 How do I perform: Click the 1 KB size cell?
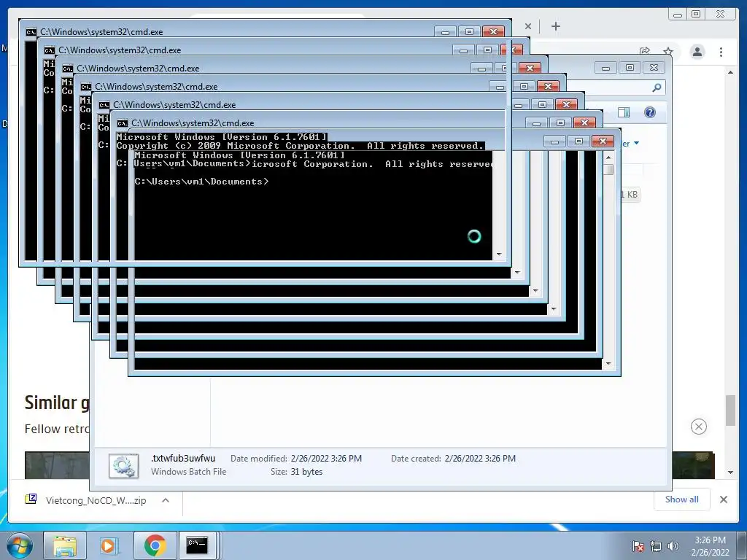(630, 194)
